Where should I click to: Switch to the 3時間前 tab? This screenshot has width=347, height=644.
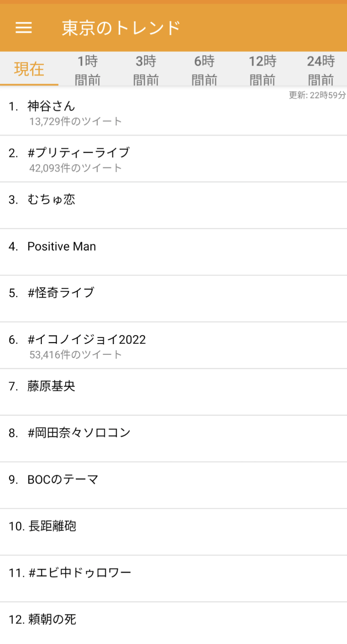(x=146, y=70)
